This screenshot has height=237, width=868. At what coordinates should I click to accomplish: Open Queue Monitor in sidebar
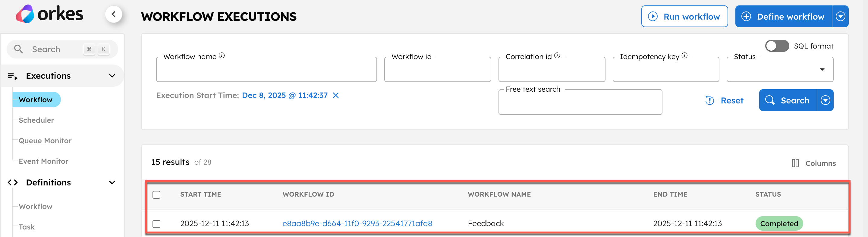(x=45, y=141)
